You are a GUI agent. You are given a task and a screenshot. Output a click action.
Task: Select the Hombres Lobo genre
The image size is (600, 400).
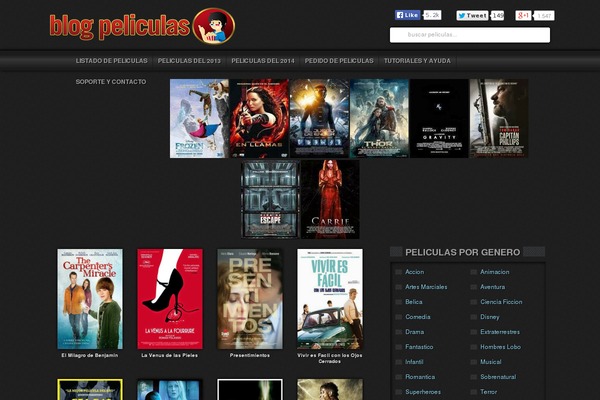(x=501, y=347)
